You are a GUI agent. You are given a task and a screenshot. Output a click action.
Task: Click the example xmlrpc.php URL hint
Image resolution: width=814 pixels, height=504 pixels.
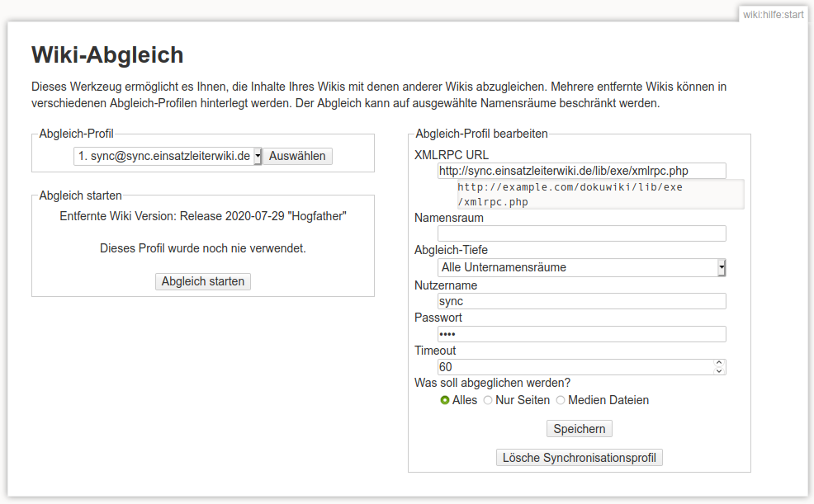[570, 194]
